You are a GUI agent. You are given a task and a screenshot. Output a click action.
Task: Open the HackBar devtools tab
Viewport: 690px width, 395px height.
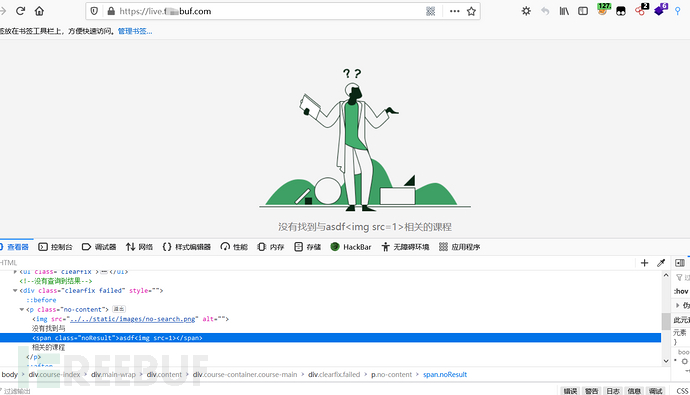tap(351, 247)
